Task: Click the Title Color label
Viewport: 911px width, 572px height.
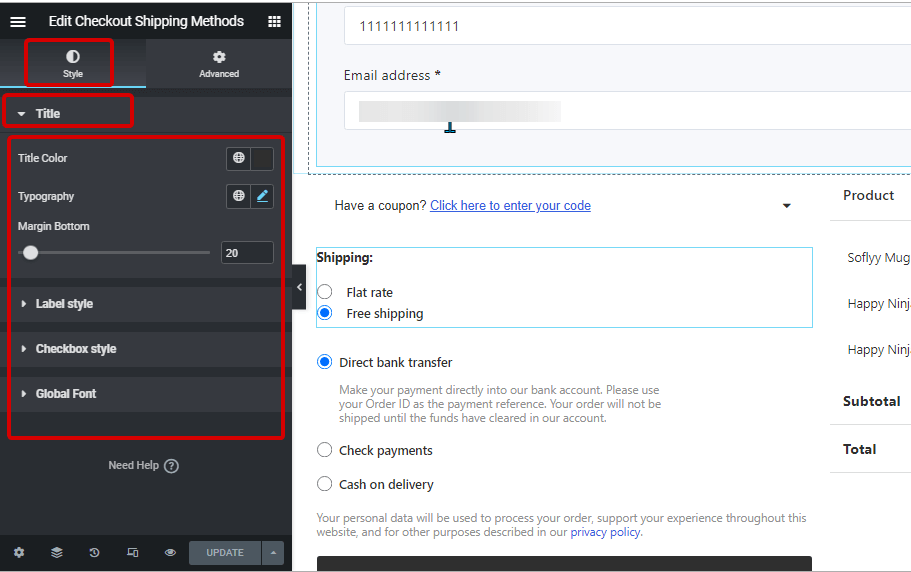Action: point(42,158)
